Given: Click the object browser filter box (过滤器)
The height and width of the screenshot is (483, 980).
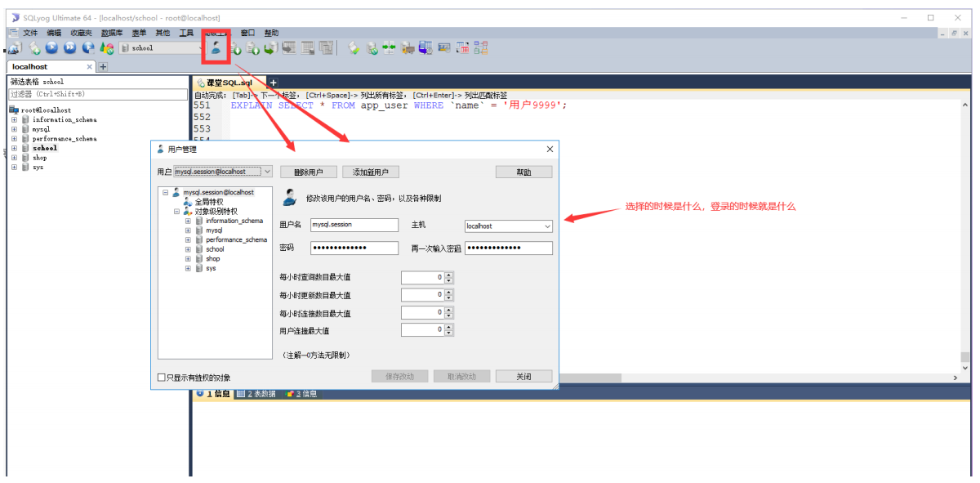Looking at the screenshot, I should [x=97, y=95].
